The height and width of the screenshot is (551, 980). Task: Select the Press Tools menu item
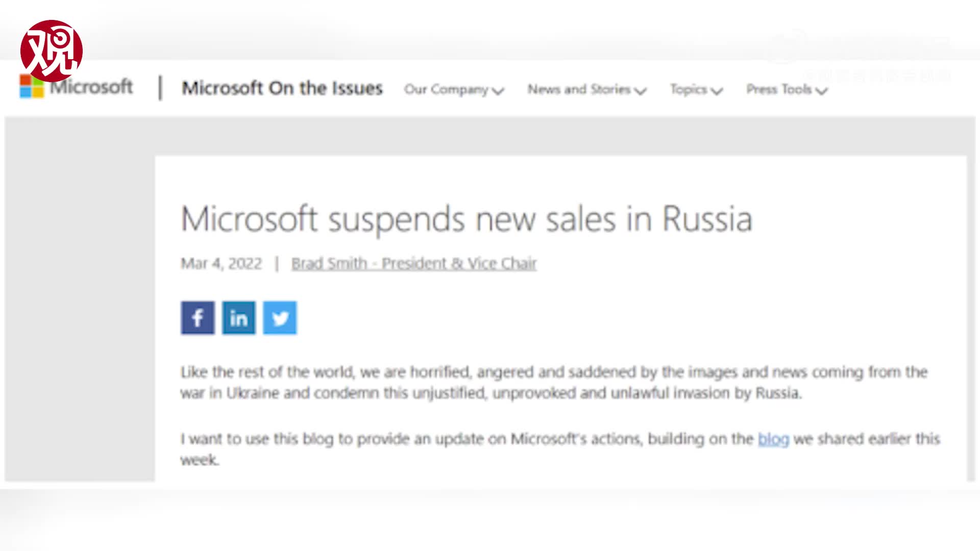pos(778,89)
